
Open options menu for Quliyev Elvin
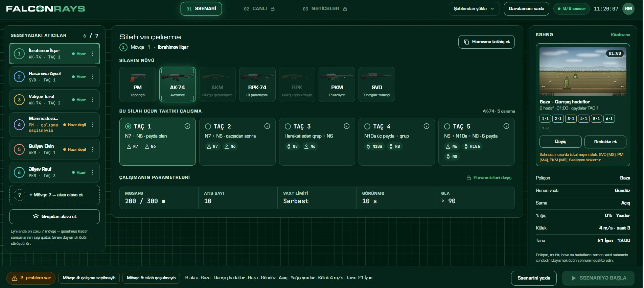(x=93, y=149)
